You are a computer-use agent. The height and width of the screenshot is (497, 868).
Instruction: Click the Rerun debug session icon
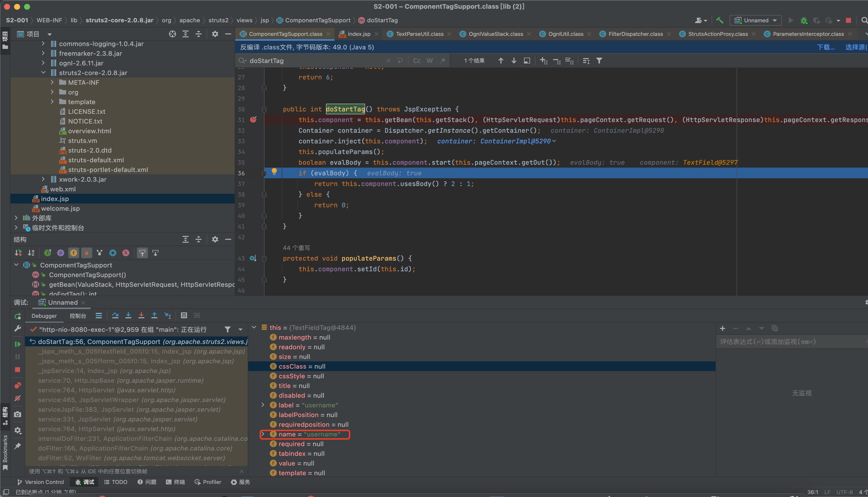(18, 316)
